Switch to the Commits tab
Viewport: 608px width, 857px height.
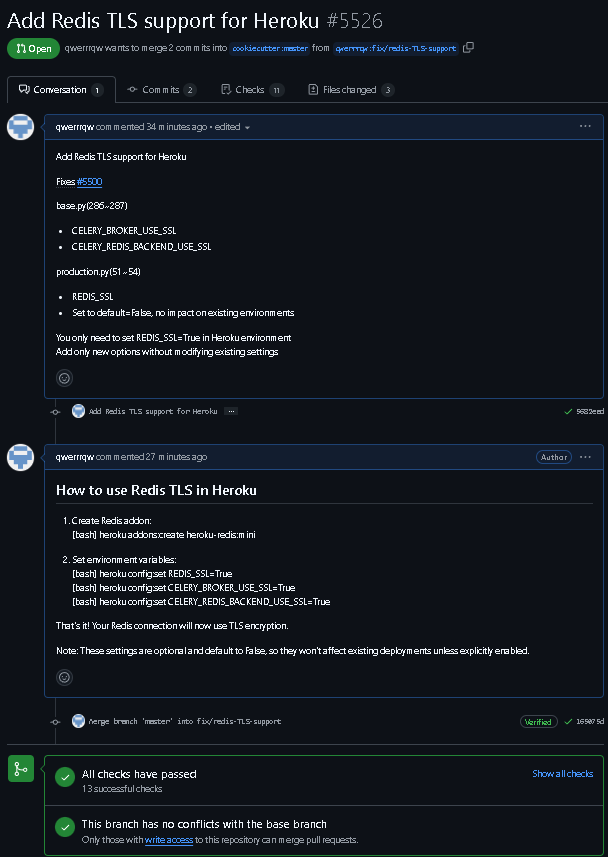161,88
